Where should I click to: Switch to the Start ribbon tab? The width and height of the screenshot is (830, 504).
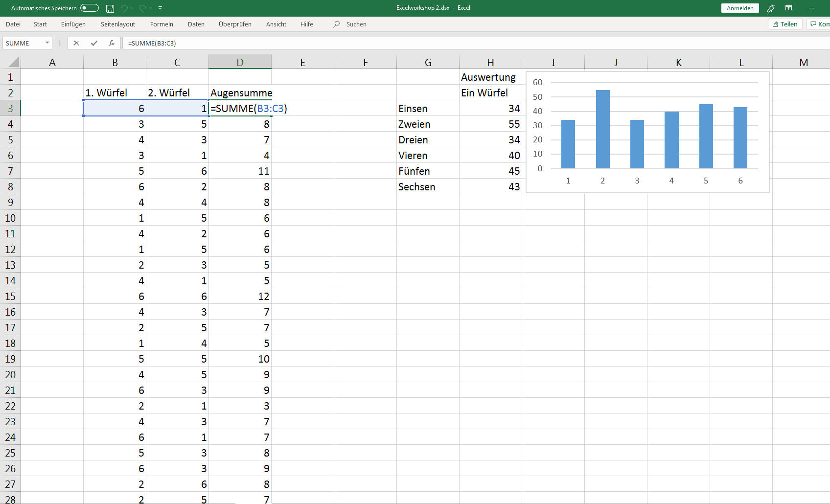coord(40,24)
